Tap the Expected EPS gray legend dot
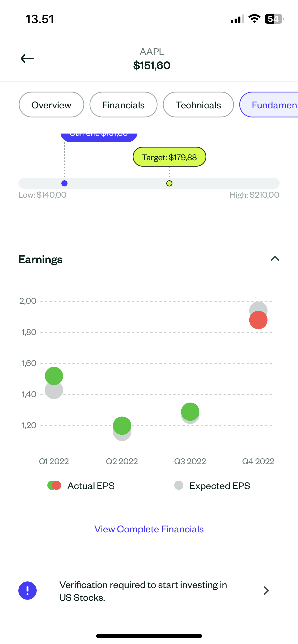Image resolution: width=298 pixels, height=644 pixels. click(x=179, y=485)
